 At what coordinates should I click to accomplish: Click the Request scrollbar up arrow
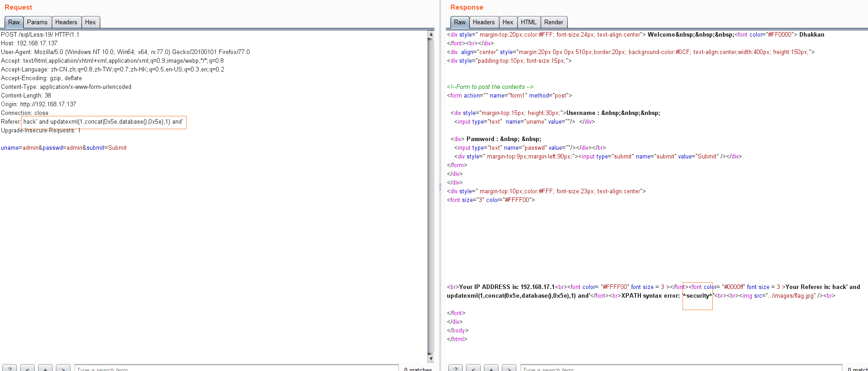431,34
